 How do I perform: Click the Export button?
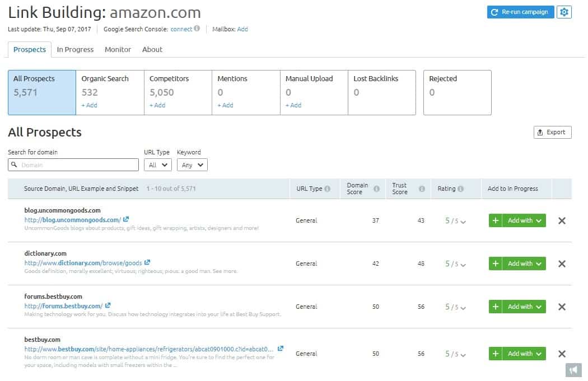[552, 132]
